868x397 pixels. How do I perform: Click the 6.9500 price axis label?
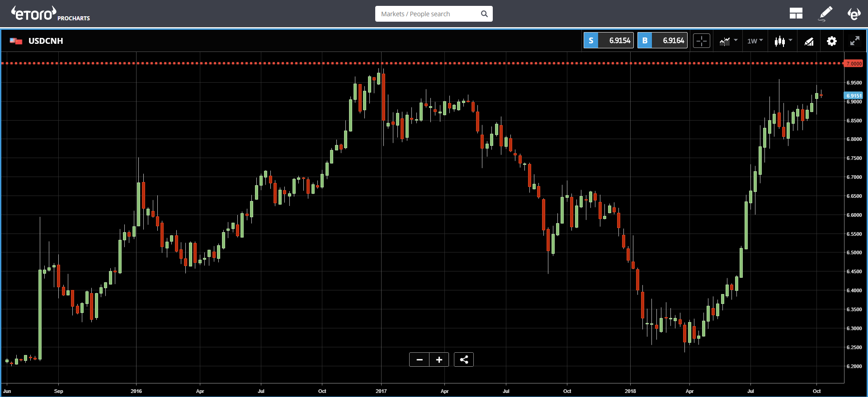point(854,83)
